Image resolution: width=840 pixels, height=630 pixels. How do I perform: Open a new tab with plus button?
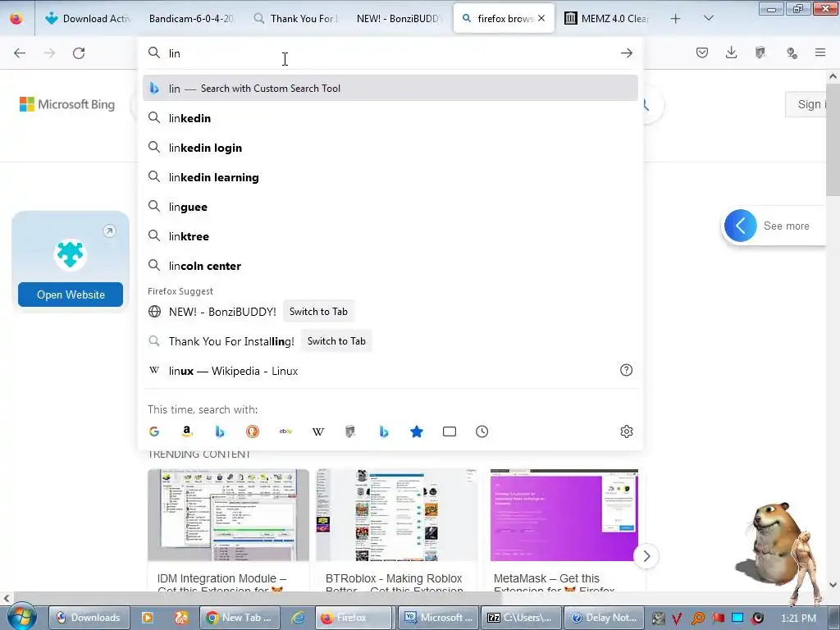click(x=676, y=19)
